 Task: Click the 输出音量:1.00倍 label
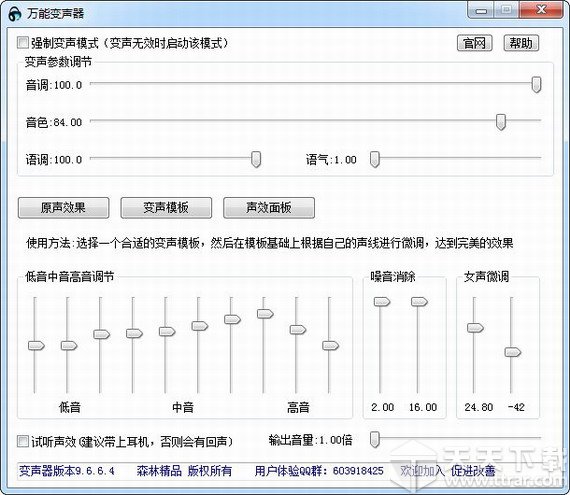pos(310,440)
